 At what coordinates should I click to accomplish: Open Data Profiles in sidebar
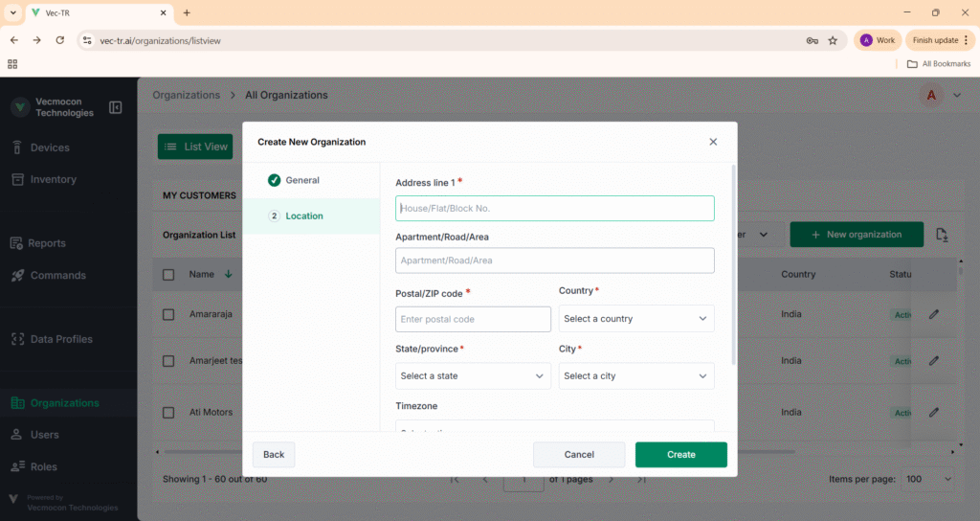pos(61,339)
